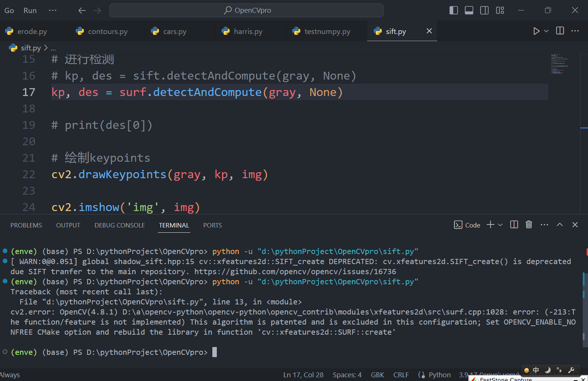Open the run options dropdown arrow
Image resolution: width=588 pixels, height=381 pixels.
pyautogui.click(x=546, y=31)
